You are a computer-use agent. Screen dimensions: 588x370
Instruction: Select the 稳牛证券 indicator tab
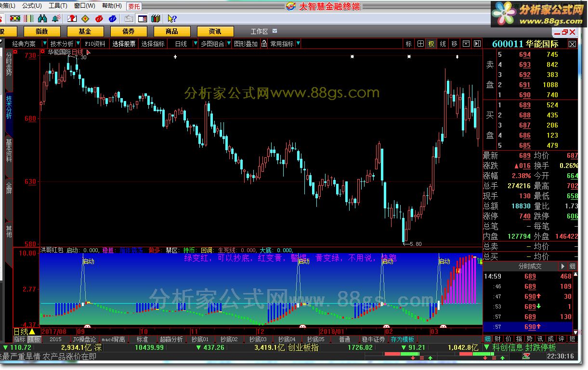(x=374, y=339)
